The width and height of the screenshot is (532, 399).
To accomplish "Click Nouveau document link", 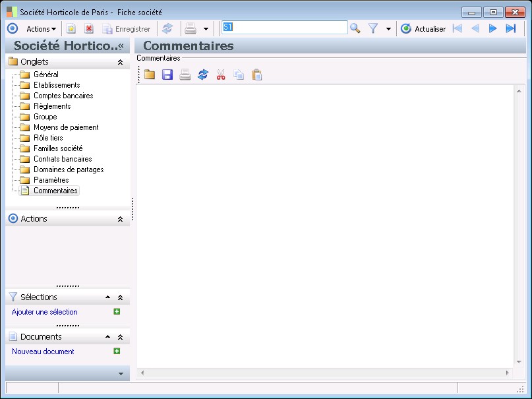I will click(43, 352).
